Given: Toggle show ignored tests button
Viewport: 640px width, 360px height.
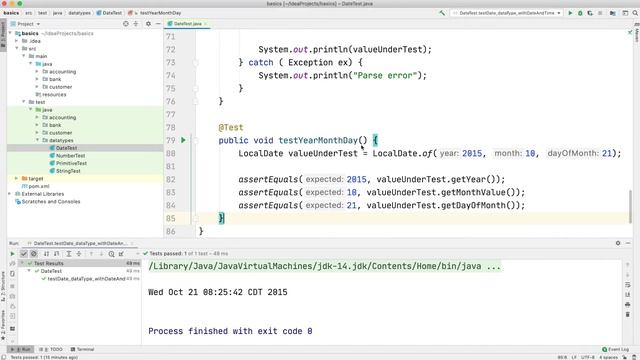Looking at the screenshot, I should 33,253.
